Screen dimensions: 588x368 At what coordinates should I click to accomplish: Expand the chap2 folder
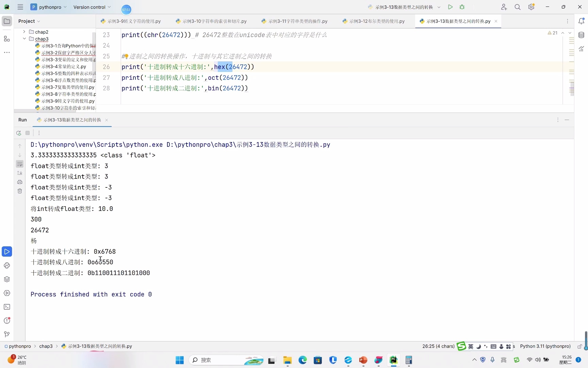click(24, 32)
